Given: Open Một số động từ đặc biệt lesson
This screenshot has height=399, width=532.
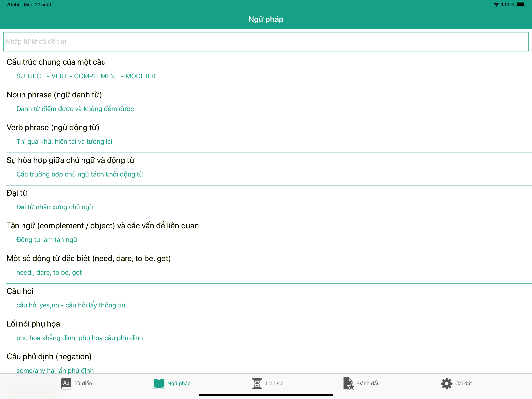Looking at the screenshot, I should pos(89,259).
